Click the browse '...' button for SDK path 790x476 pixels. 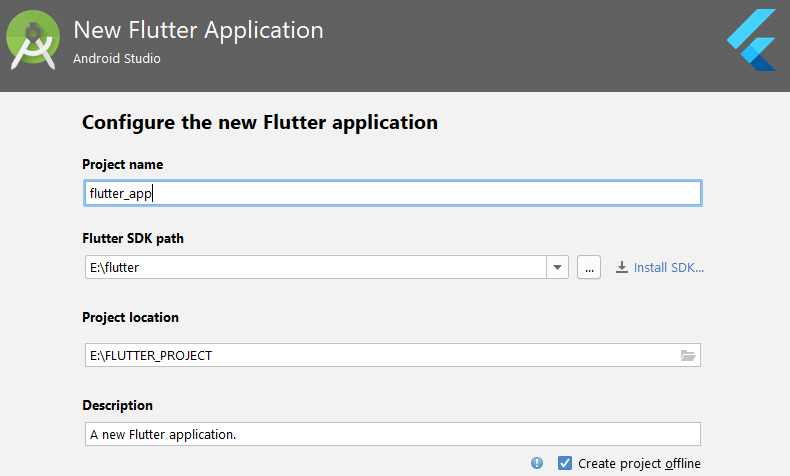tap(588, 267)
